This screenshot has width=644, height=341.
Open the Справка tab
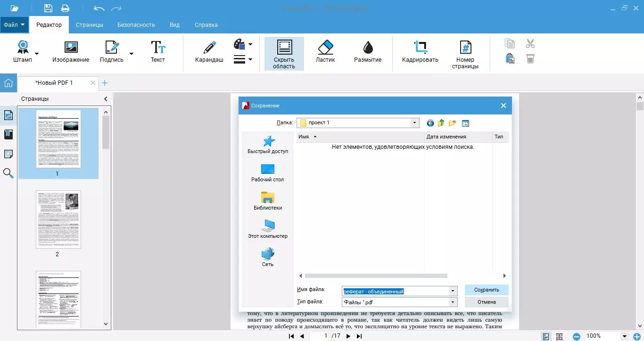(206, 25)
